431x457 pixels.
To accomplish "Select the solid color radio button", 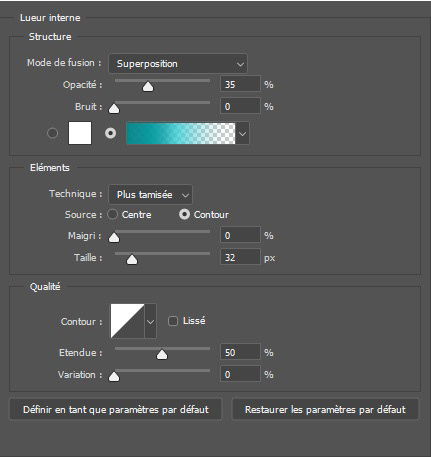I will 52,133.
